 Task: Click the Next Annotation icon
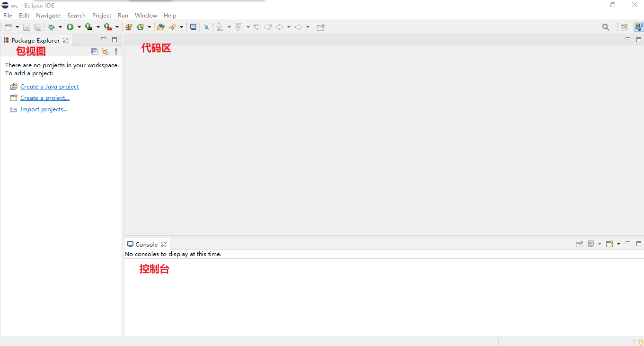coord(220,27)
